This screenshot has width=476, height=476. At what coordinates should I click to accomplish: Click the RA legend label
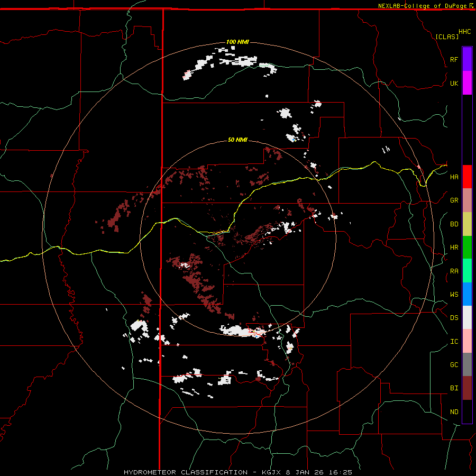point(454,271)
